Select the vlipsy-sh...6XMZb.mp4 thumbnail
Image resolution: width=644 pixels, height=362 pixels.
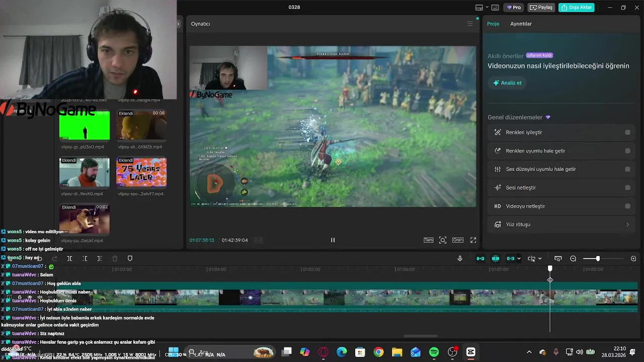(141, 125)
